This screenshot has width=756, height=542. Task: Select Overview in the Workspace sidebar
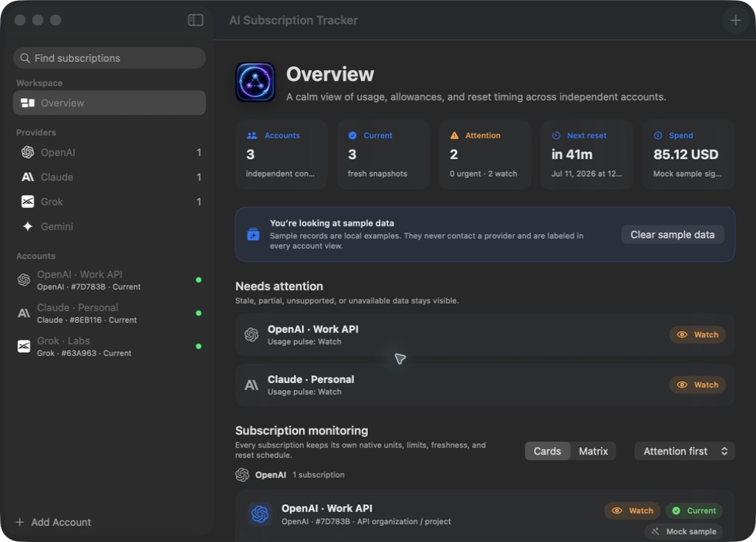coord(110,103)
